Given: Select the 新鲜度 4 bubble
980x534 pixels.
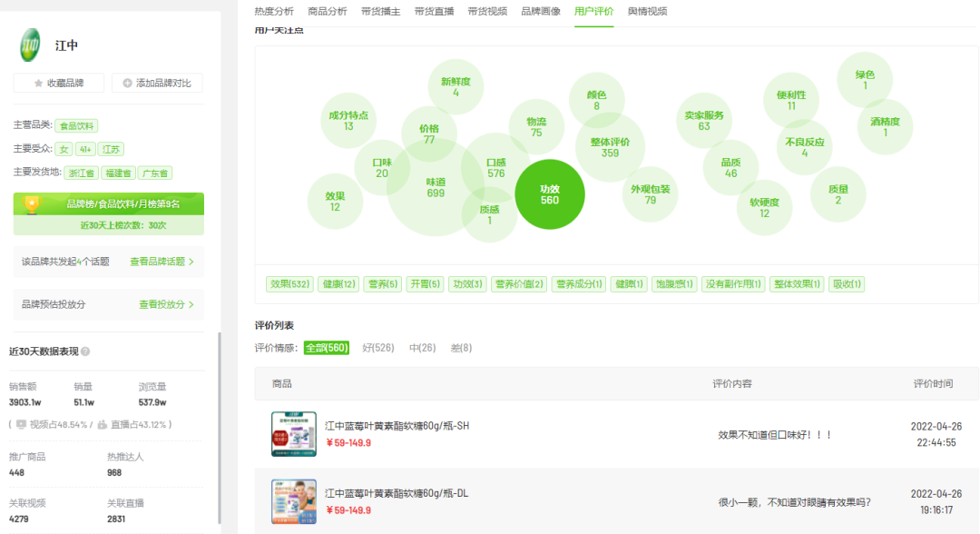Looking at the screenshot, I should coord(456,87).
